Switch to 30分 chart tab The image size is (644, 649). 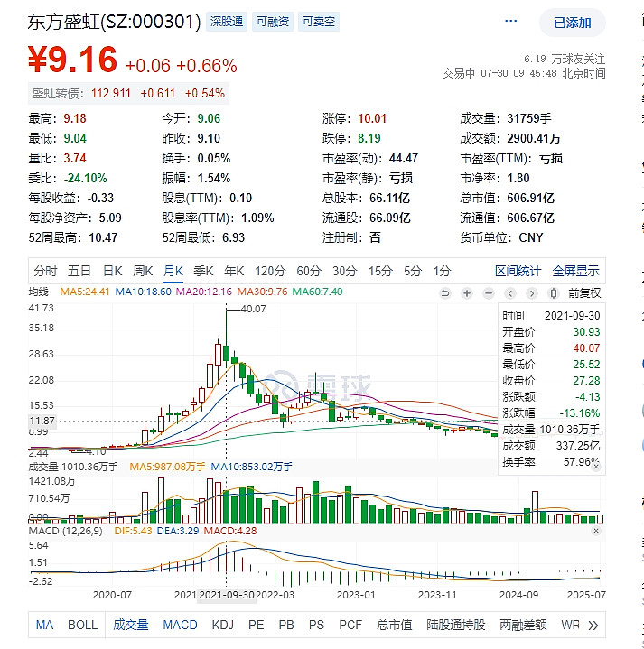pyautogui.click(x=345, y=271)
